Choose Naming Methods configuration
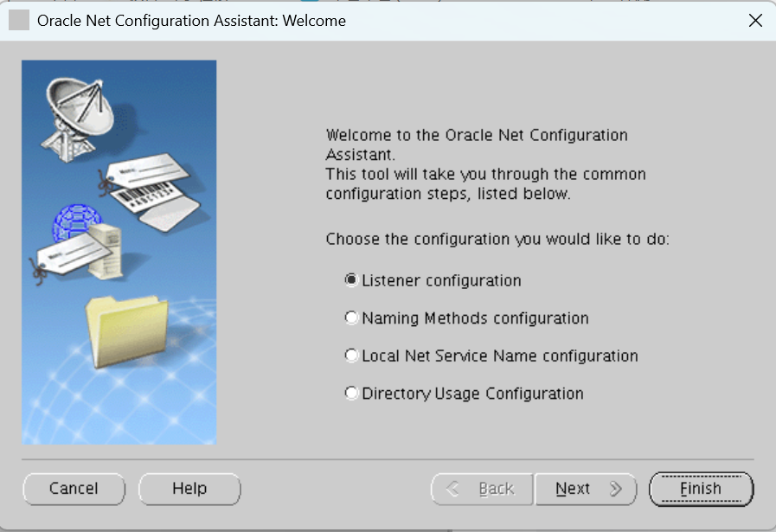 (351, 317)
